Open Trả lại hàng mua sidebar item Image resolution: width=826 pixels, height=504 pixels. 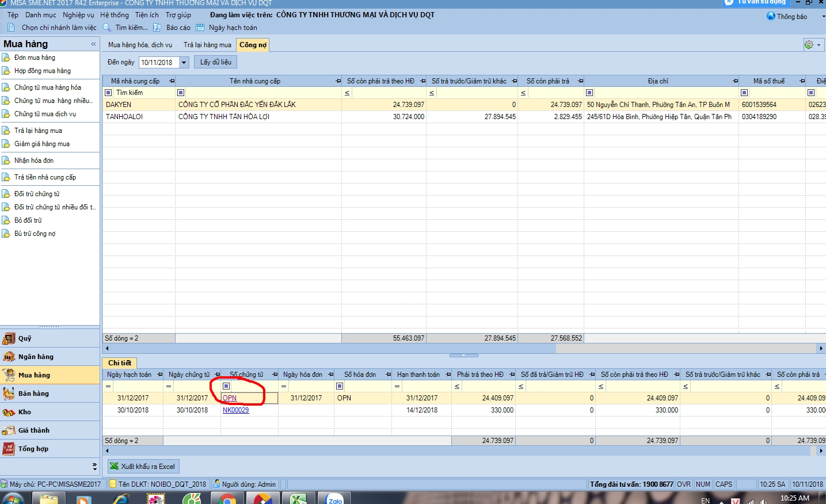38,131
